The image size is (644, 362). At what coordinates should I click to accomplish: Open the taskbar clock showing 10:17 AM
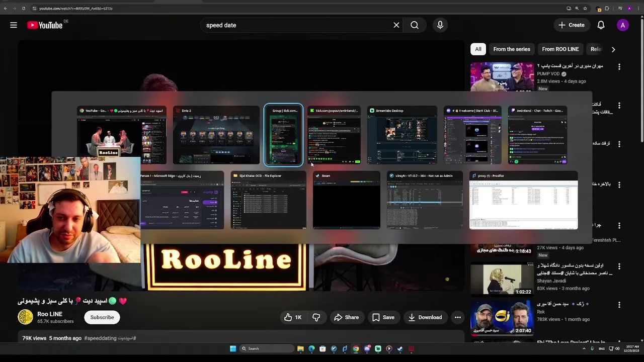pyautogui.click(x=632, y=348)
